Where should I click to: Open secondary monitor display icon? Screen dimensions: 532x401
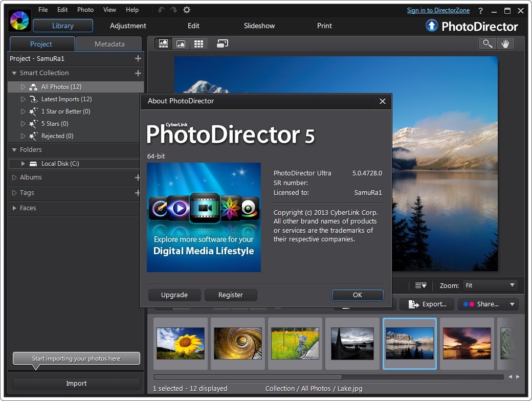point(223,43)
